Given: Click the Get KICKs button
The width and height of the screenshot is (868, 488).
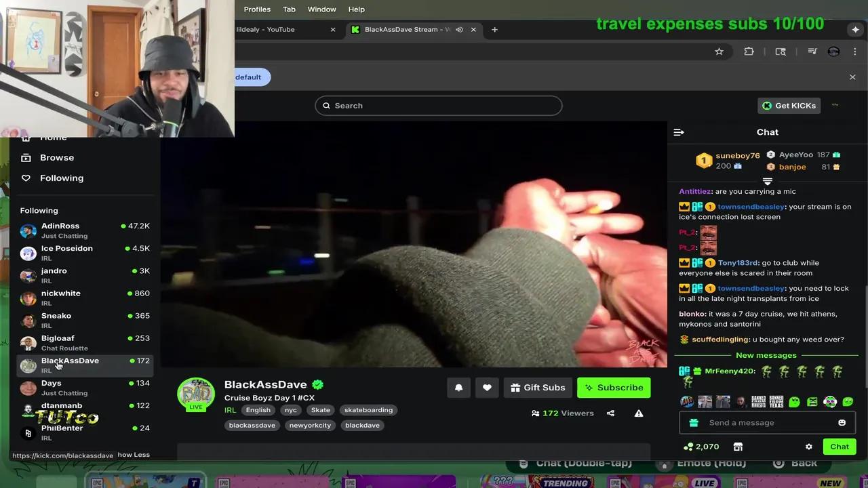Looking at the screenshot, I should coord(789,106).
